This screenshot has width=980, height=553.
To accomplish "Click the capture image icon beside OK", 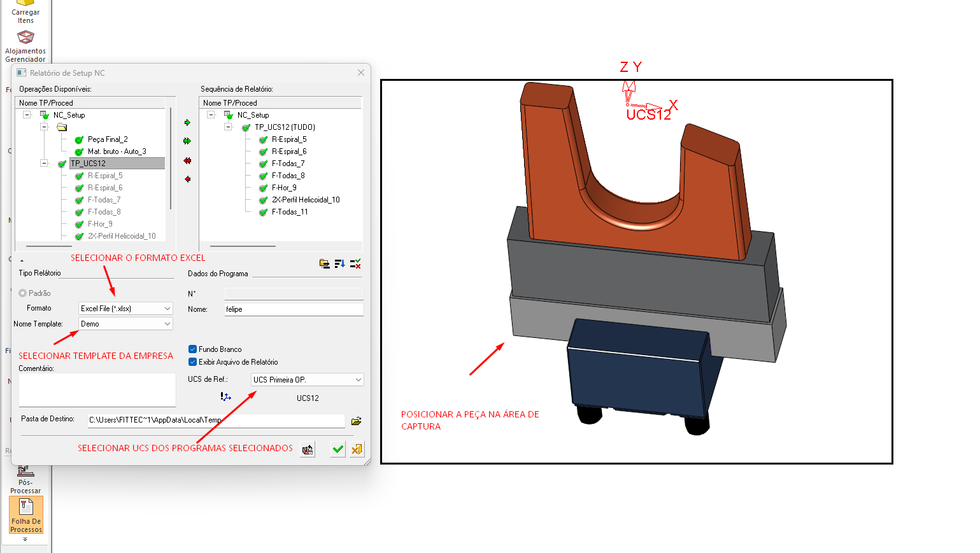I will tap(308, 449).
